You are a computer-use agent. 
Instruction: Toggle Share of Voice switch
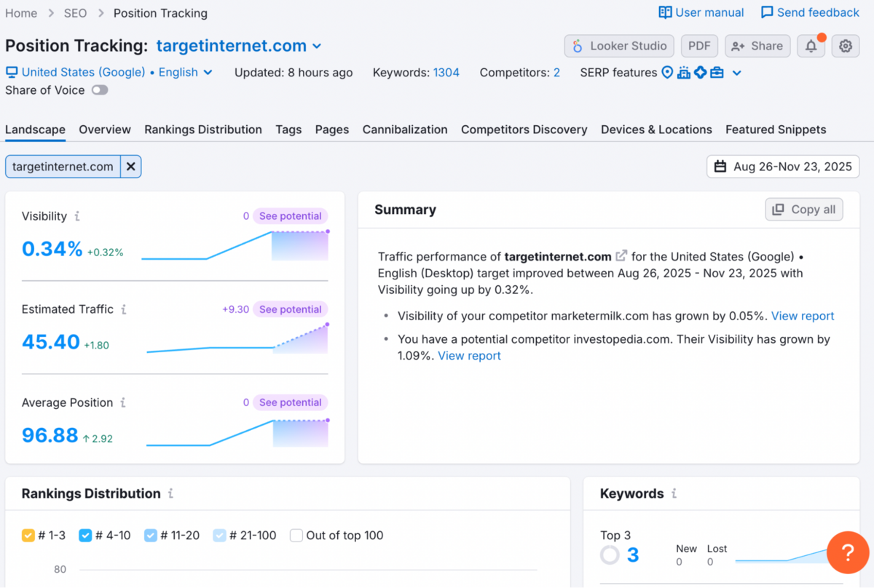100,90
